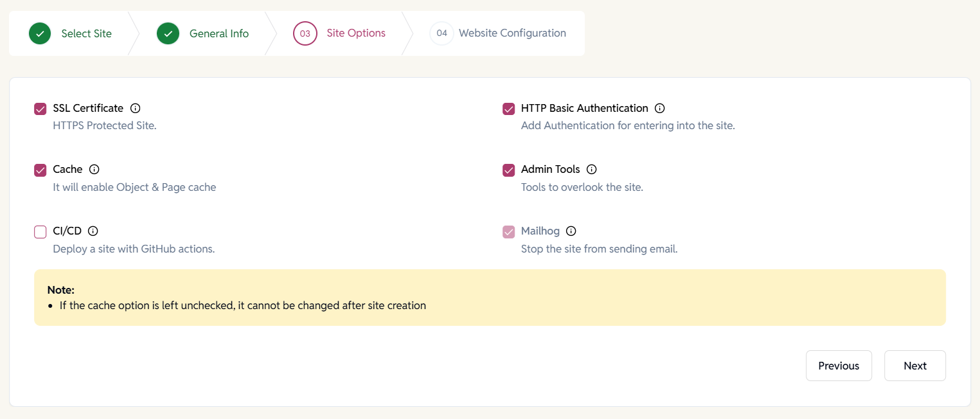Uncheck the SSL Certificate checkbox

[40, 109]
